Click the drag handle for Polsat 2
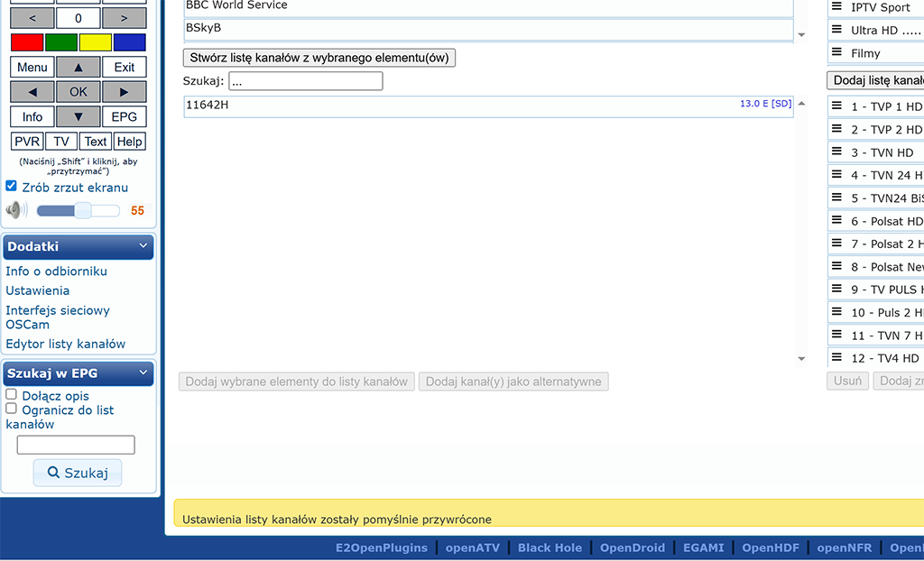 pos(836,244)
